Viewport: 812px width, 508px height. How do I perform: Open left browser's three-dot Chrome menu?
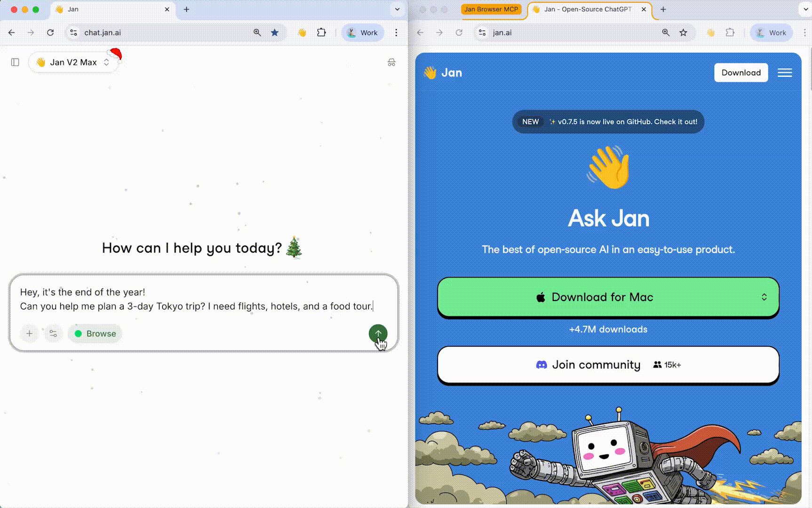tap(396, 32)
